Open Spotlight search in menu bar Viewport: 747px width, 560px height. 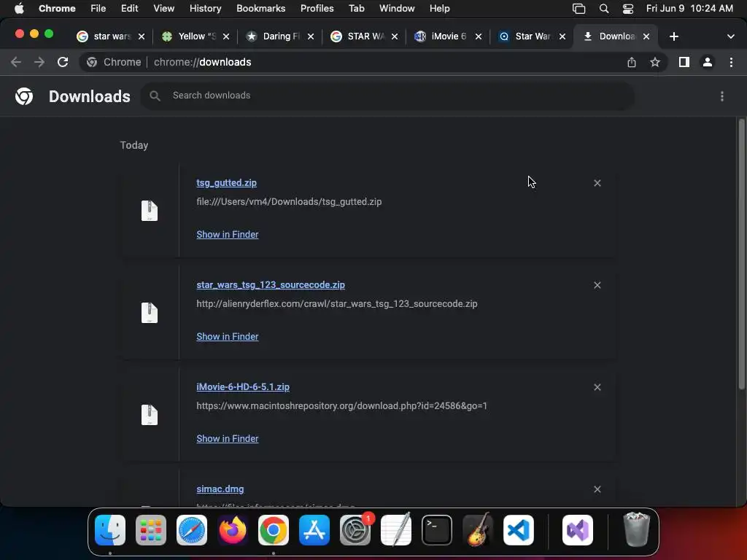604,8
